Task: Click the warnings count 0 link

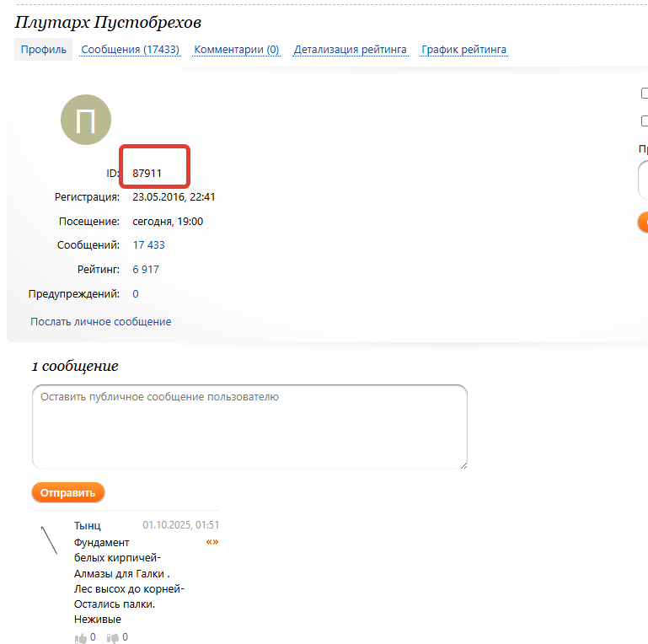Action: tap(136, 294)
